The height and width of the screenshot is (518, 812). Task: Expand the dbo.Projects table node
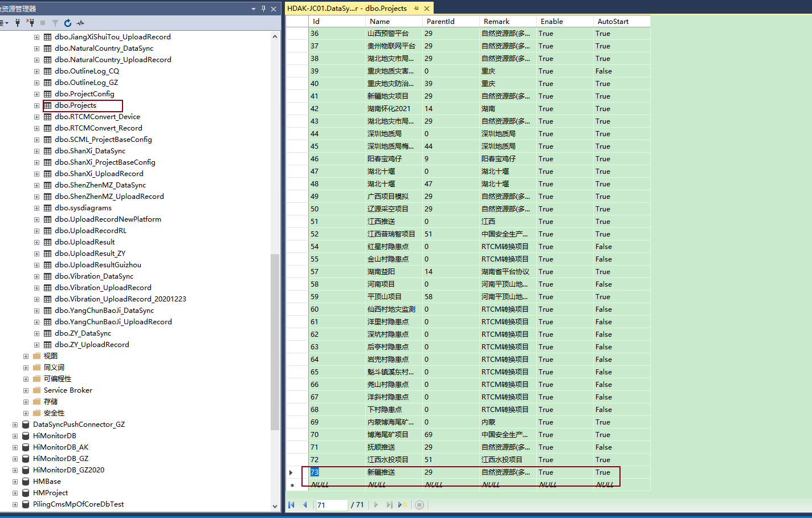click(36, 105)
